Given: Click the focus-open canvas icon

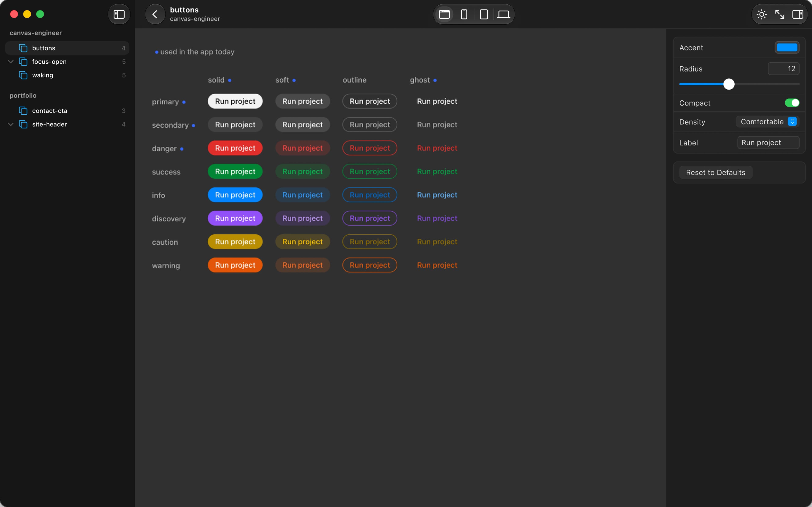Looking at the screenshot, I should pos(23,62).
